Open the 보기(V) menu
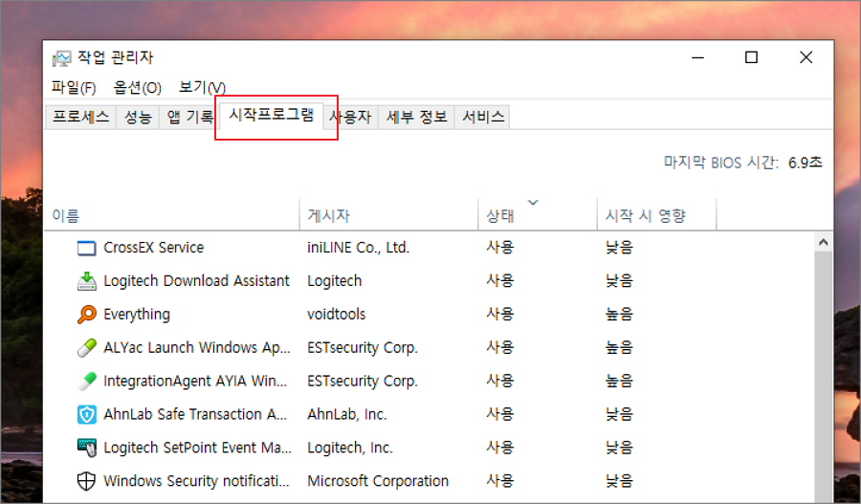 (202, 87)
